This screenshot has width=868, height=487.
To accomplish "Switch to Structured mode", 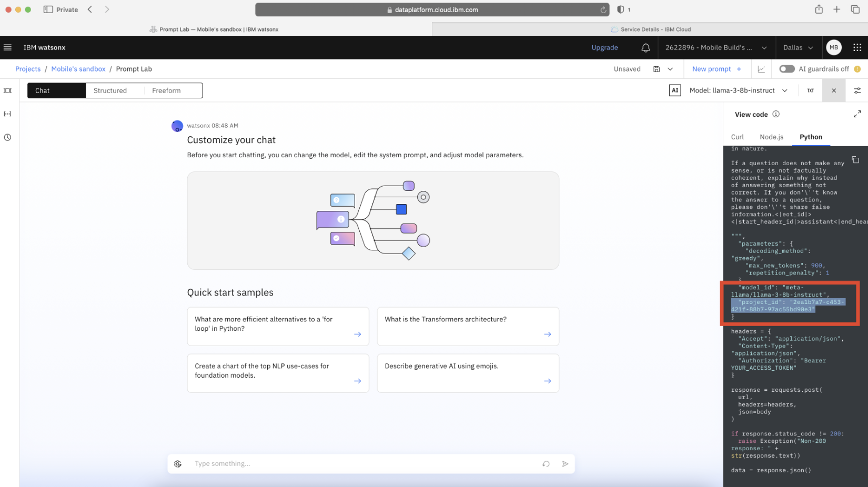I will pyautogui.click(x=110, y=90).
